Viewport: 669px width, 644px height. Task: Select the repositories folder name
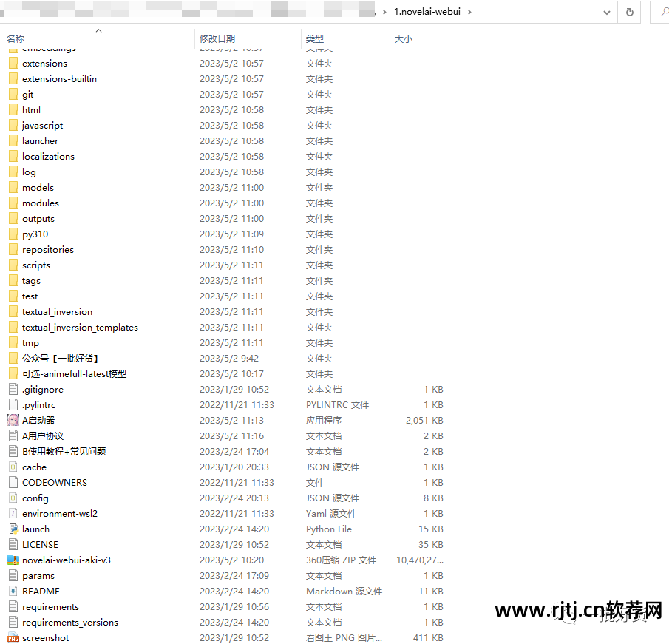[48, 250]
